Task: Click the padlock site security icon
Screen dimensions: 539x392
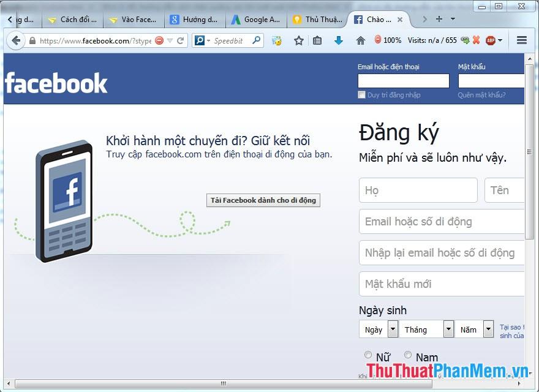Action: pos(32,40)
